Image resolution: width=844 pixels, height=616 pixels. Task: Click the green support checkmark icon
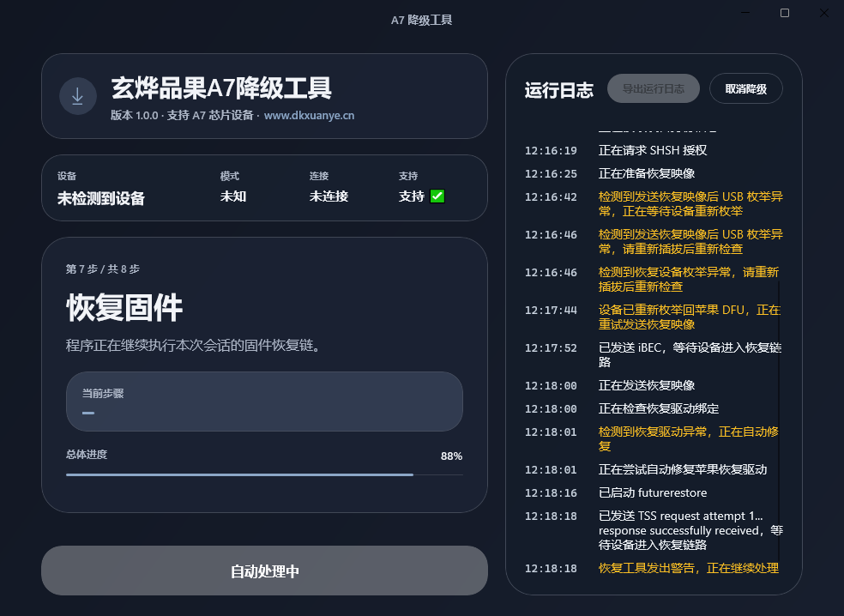tap(437, 196)
